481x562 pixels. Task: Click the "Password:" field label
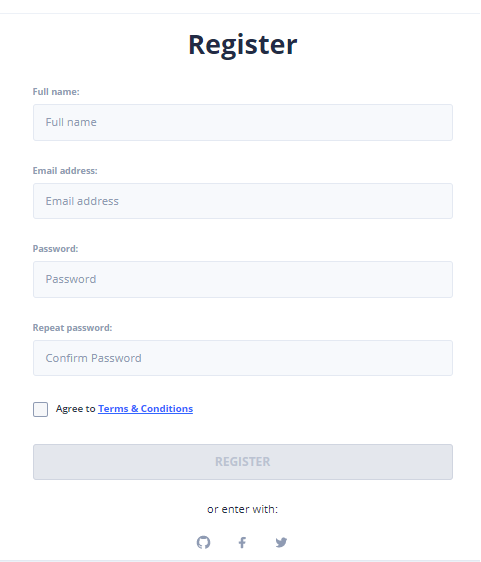(55, 249)
